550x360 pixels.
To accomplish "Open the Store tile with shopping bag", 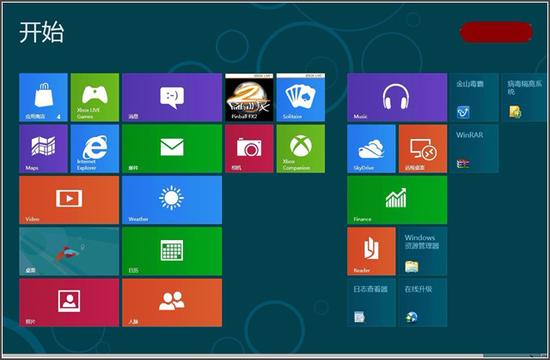I will click(x=43, y=97).
